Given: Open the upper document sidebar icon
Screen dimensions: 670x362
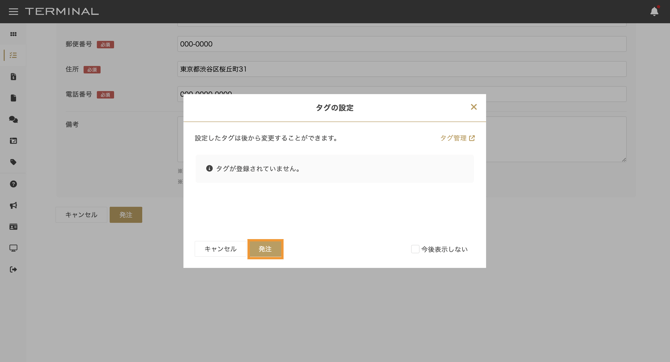Looking at the screenshot, I should (x=13, y=77).
